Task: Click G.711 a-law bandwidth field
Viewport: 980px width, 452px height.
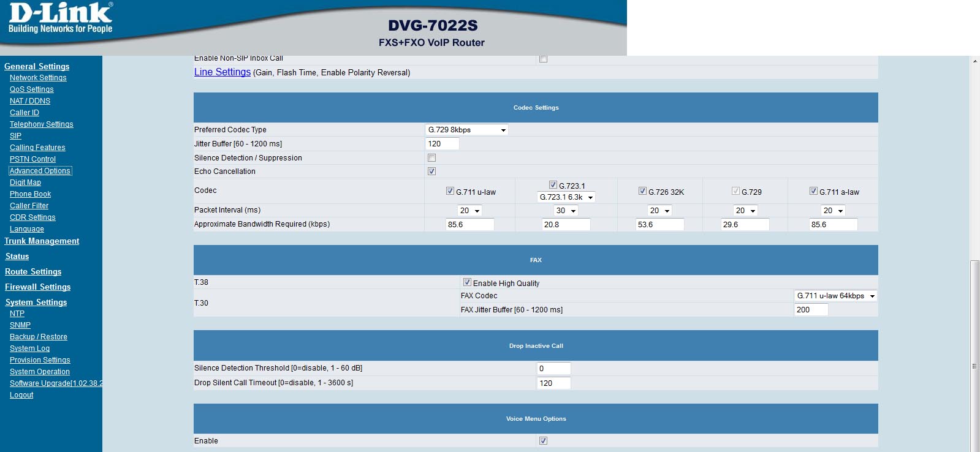Action: [x=833, y=225]
